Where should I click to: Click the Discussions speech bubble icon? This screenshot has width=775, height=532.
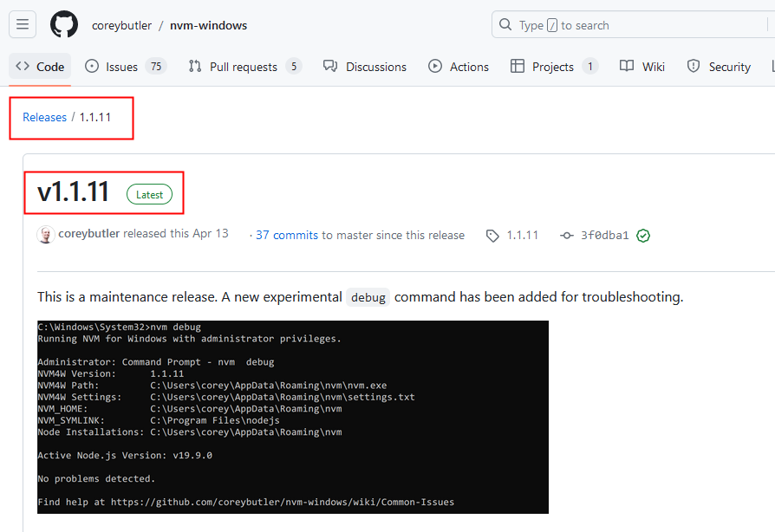[330, 66]
